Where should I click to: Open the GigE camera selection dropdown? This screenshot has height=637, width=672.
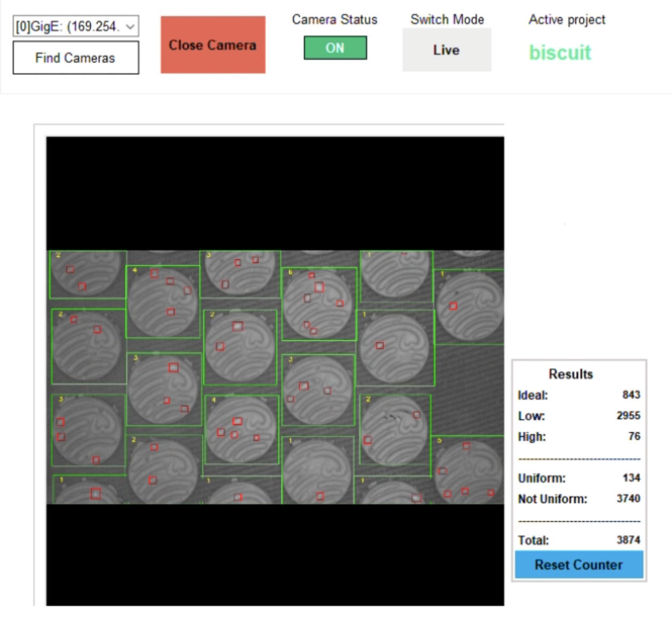76,26
